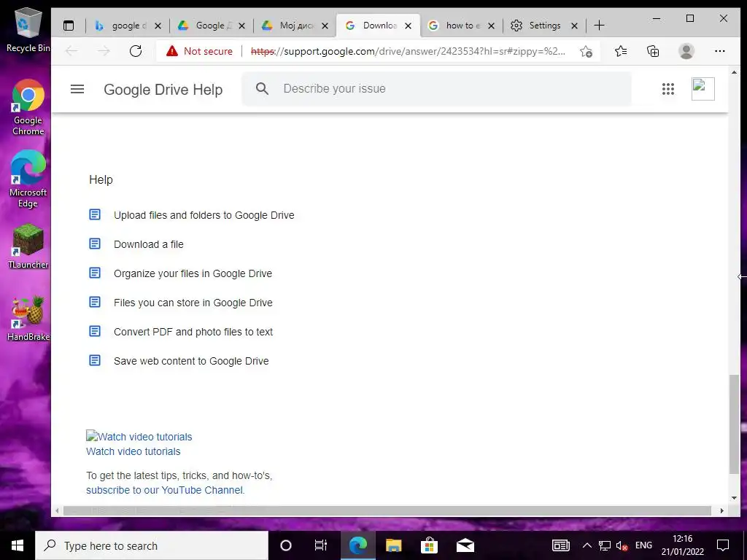
Task: Click the scroll down arrow of vertical scrollbar
Action: [734, 498]
